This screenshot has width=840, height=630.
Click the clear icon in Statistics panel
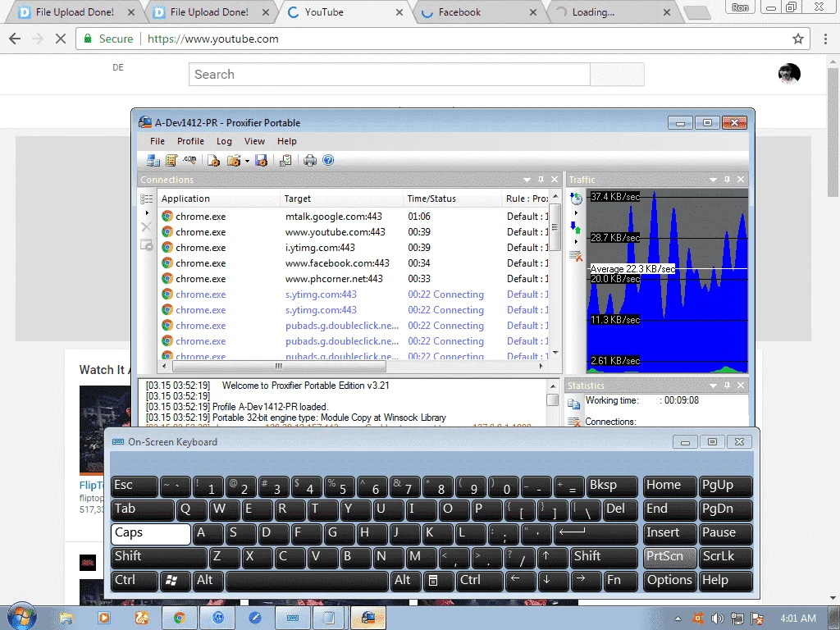[x=573, y=422]
